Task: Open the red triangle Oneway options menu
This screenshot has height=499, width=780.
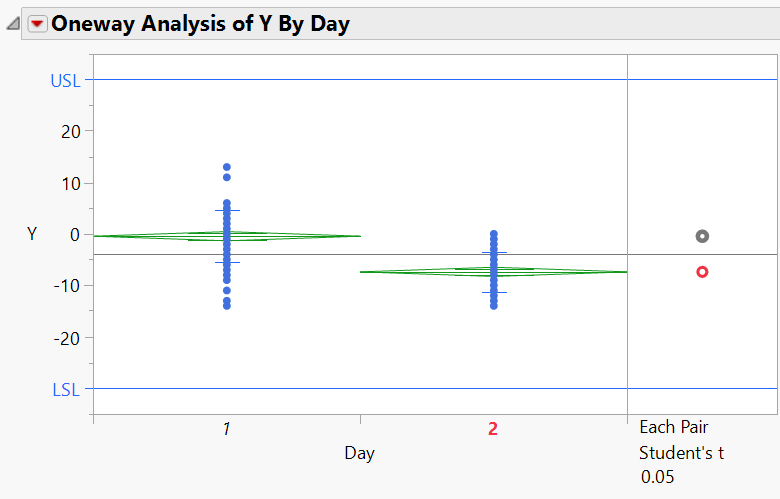Action: 38,25
